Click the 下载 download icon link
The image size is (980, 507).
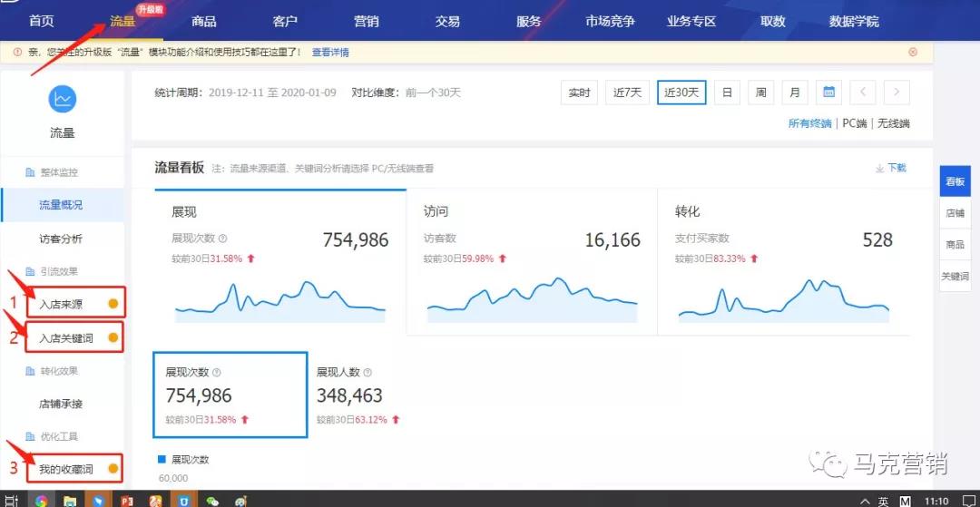click(x=890, y=168)
